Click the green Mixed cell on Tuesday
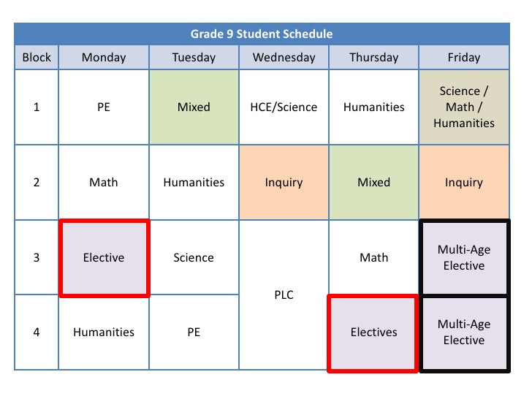Screen dimensions: 532x399 pos(194,107)
